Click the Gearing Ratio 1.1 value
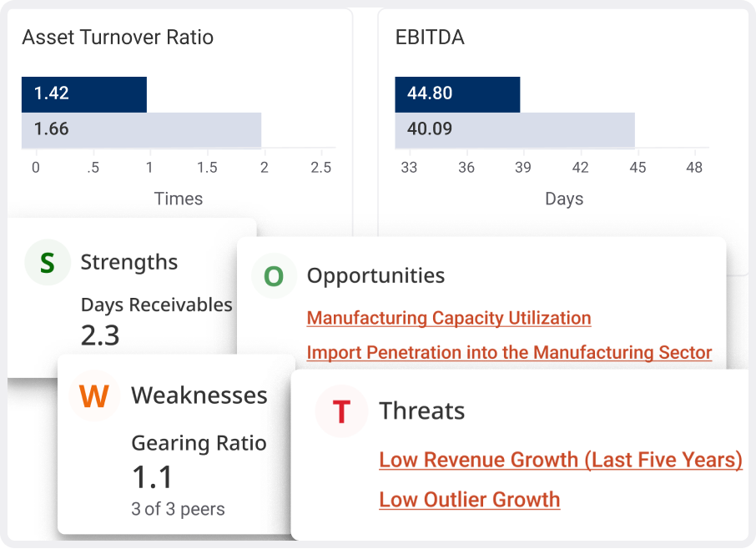The width and height of the screenshot is (756, 549). tap(153, 477)
